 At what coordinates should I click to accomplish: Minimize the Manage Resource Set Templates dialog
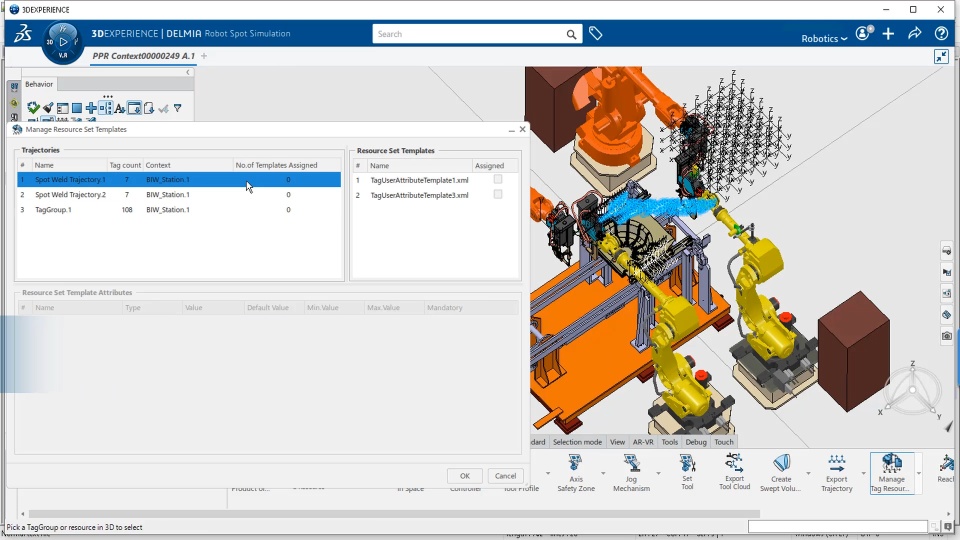pyautogui.click(x=511, y=130)
